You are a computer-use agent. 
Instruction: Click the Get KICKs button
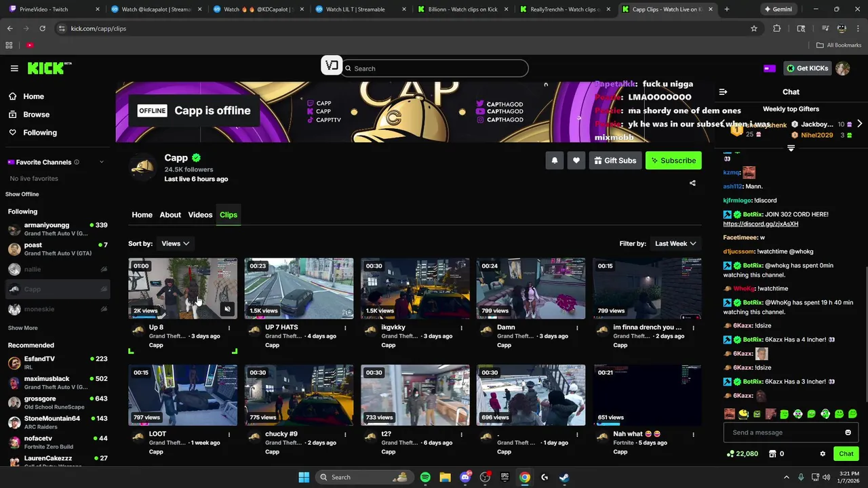click(807, 68)
